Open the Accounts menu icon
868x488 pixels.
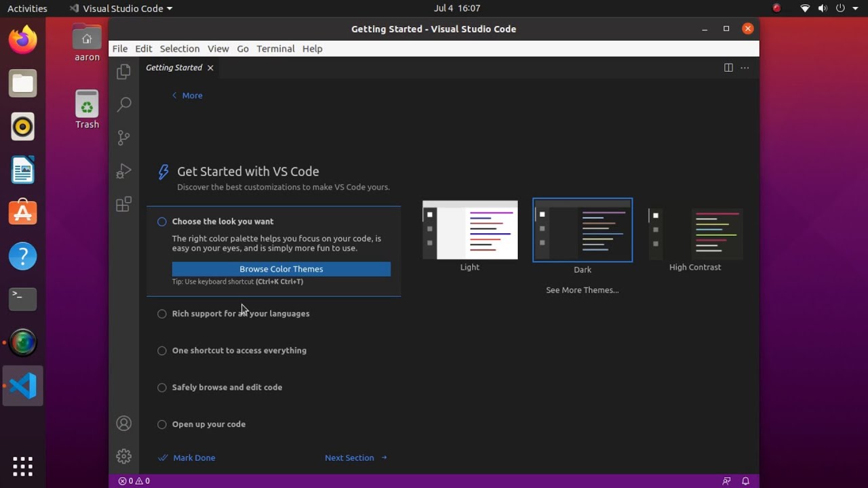point(123,423)
